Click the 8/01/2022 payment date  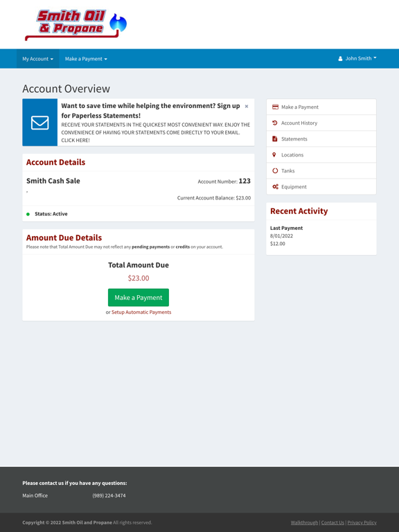coord(281,236)
